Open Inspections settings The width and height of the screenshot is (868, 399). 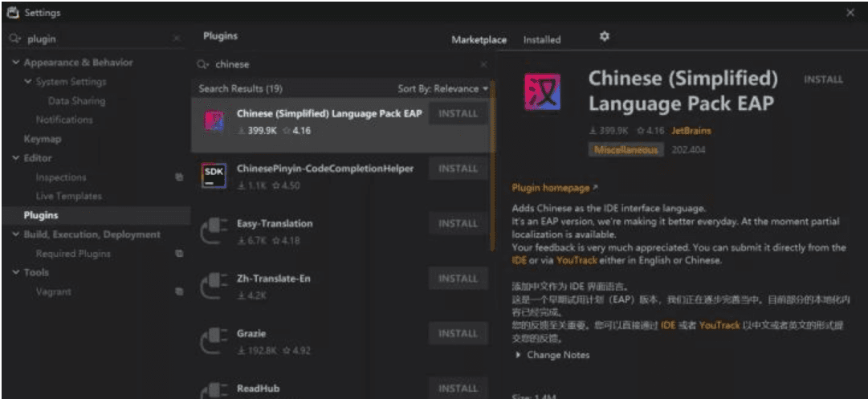pos(61,177)
